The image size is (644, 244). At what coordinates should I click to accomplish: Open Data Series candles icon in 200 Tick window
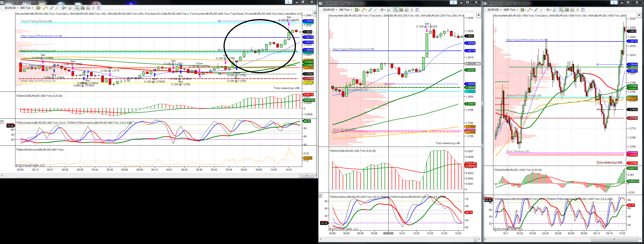(401, 10)
